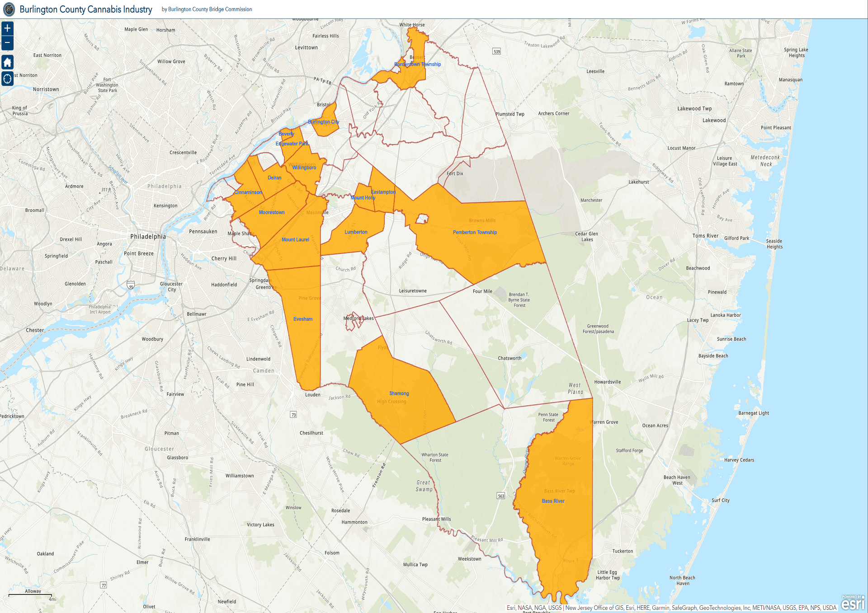Click the Philadelphia city label
The width and height of the screenshot is (868, 613).
click(148, 237)
